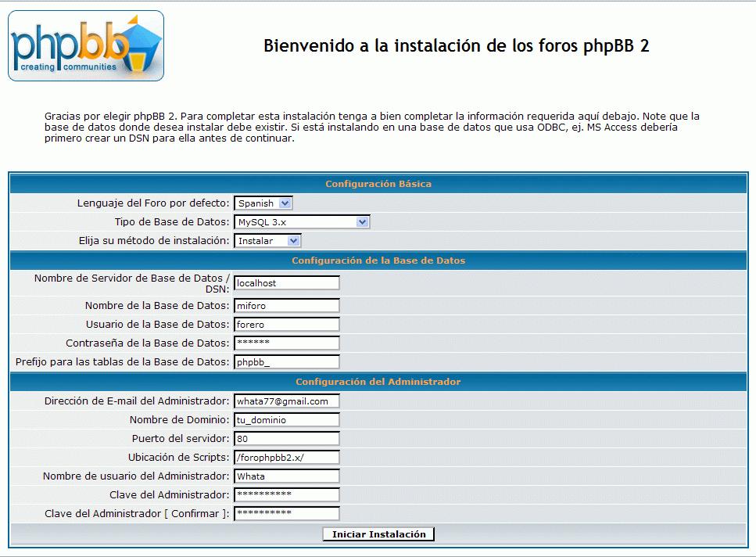Click the Nombre de la Base de Datos label
Screen dimensions: 756x557
(157, 305)
